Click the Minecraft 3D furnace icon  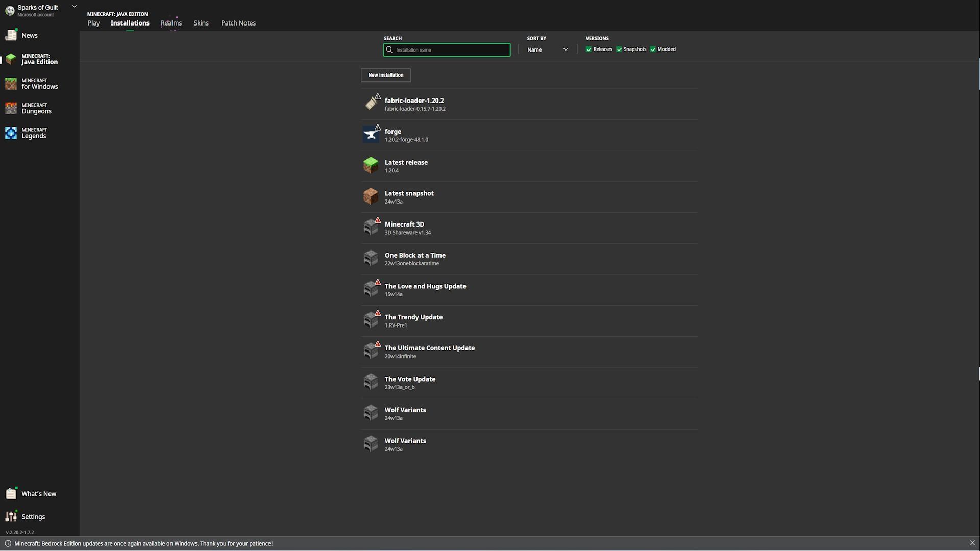(x=371, y=228)
